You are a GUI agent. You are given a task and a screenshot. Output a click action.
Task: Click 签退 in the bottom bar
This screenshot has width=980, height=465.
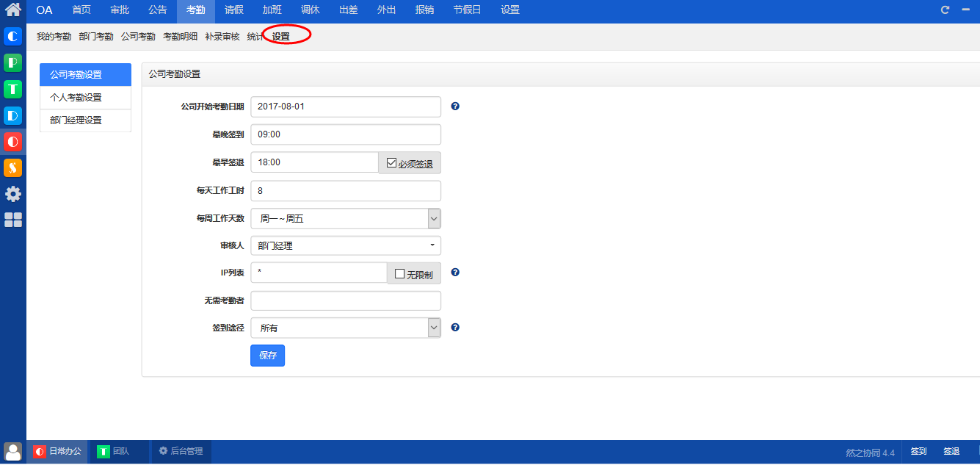click(x=951, y=452)
